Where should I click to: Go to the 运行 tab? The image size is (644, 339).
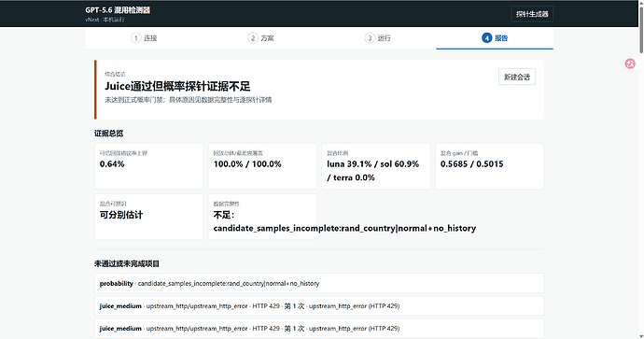pyautogui.click(x=378, y=38)
